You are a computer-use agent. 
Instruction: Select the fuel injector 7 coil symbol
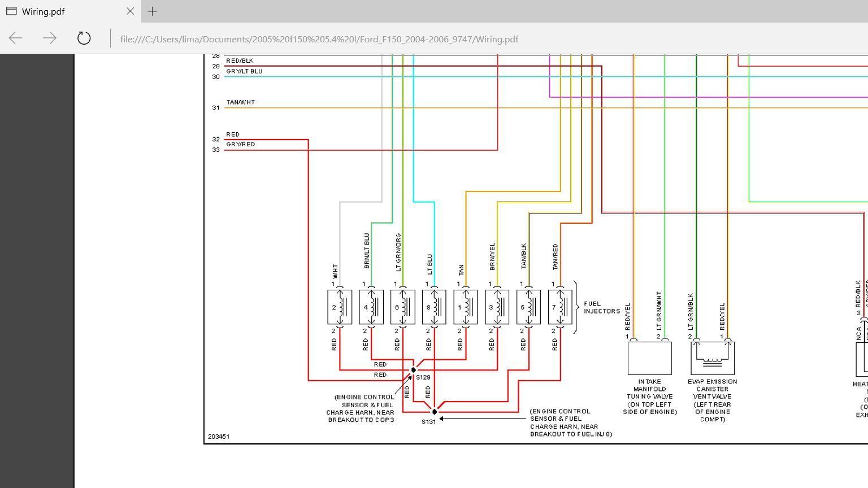click(560, 307)
